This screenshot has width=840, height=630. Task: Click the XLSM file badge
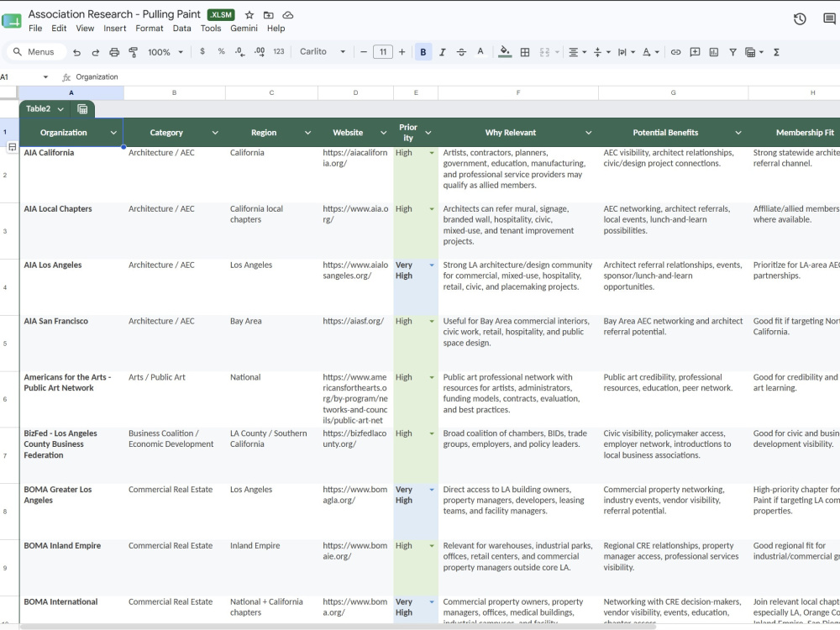pyautogui.click(x=221, y=15)
